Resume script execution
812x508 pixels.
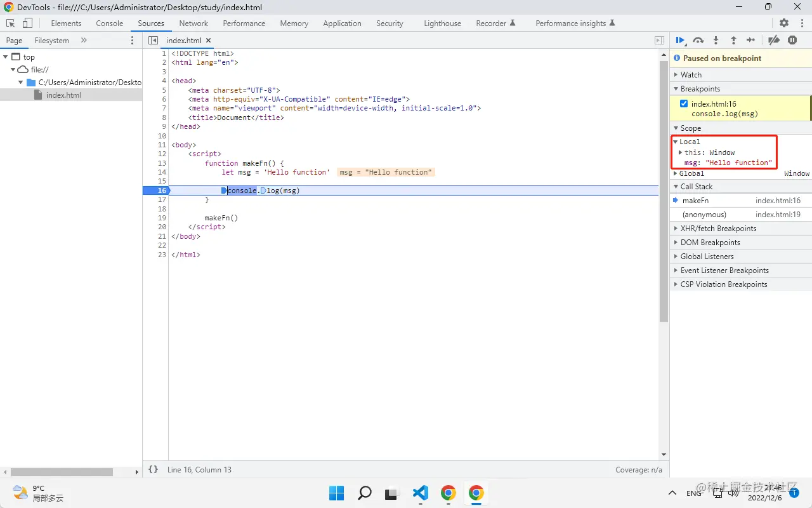(x=680, y=40)
